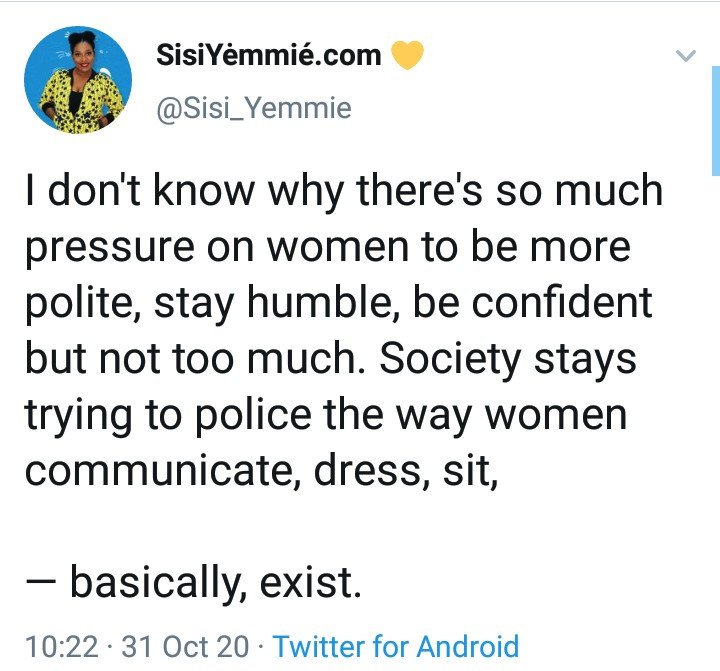Open the @Sisi_Yemmie handle link

(254, 108)
